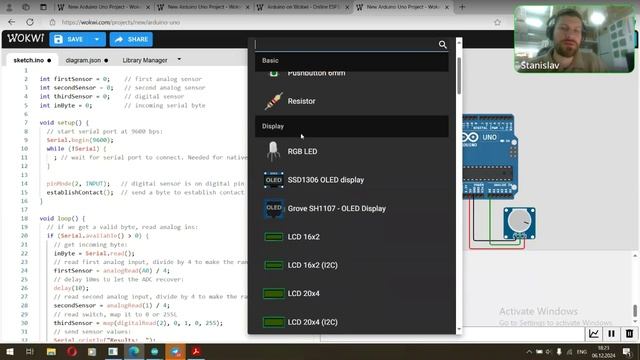Viewport: 640px width, 360px height.
Task: Reload the browser page
Action: click(30, 22)
